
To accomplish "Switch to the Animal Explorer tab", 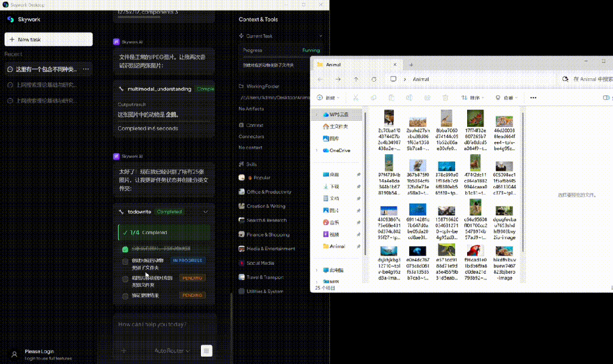I will click(x=332, y=65).
